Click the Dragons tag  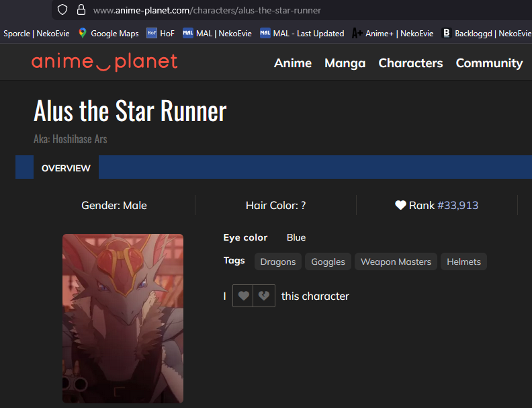(278, 261)
